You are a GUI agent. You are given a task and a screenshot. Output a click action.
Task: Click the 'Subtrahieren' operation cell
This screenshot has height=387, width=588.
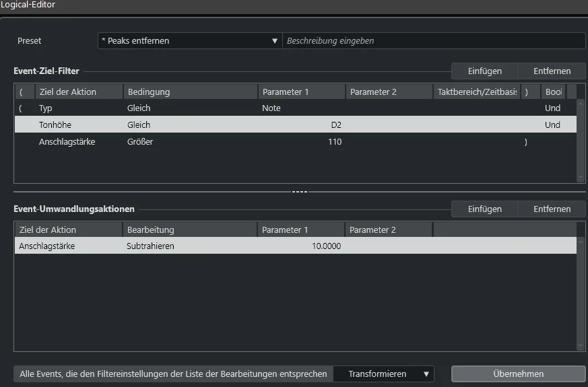click(150, 246)
